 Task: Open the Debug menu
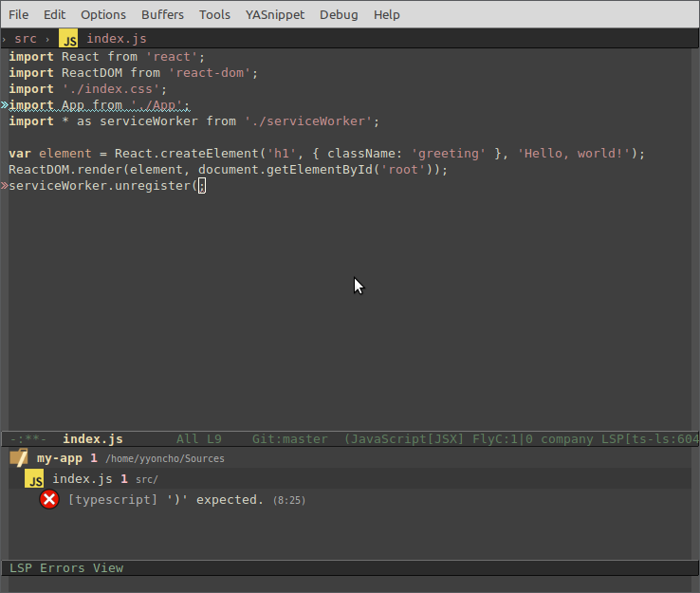pos(339,15)
